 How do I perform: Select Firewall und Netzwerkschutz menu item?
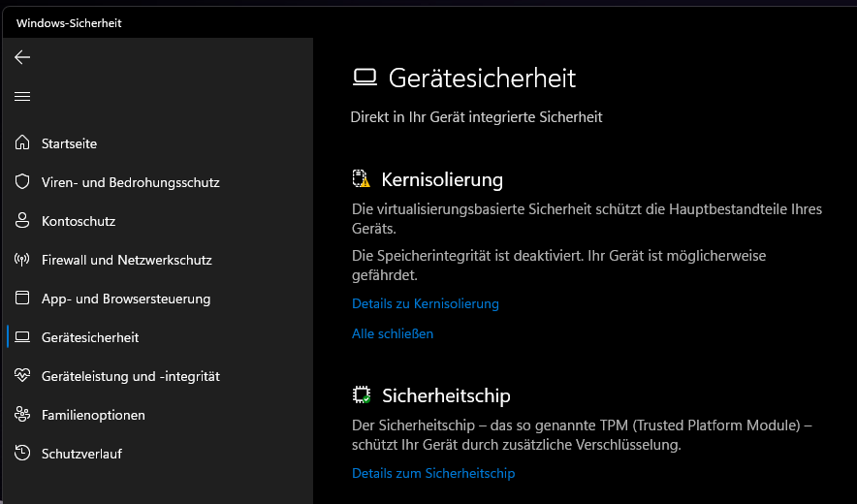126,260
